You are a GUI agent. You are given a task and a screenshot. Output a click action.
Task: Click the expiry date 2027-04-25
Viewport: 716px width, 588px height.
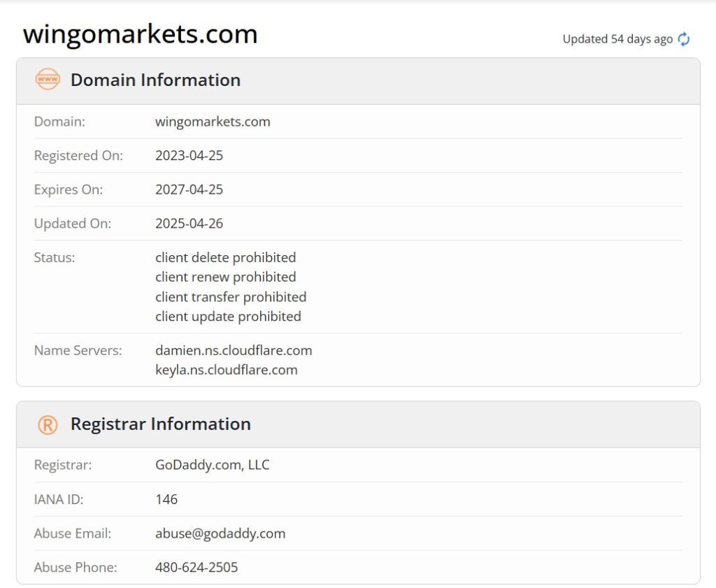[189, 189]
